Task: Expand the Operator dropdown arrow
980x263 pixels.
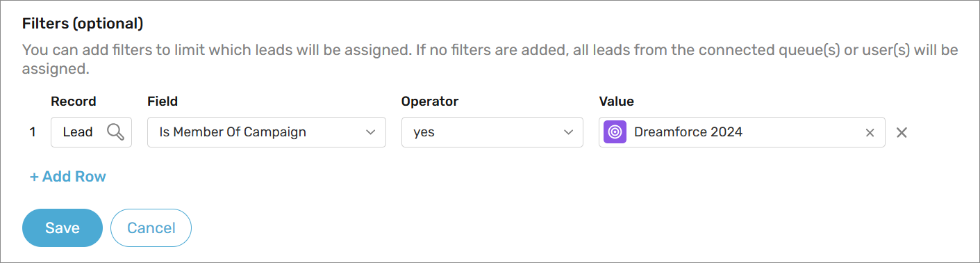Action: [x=568, y=132]
